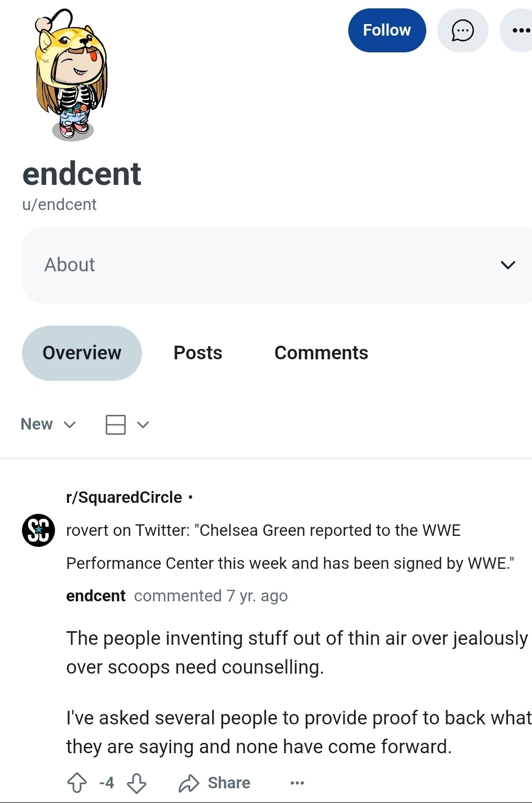Viewport: 532px width, 803px height.
Task: Open the profile more options ellipsis
Action: pos(520,30)
